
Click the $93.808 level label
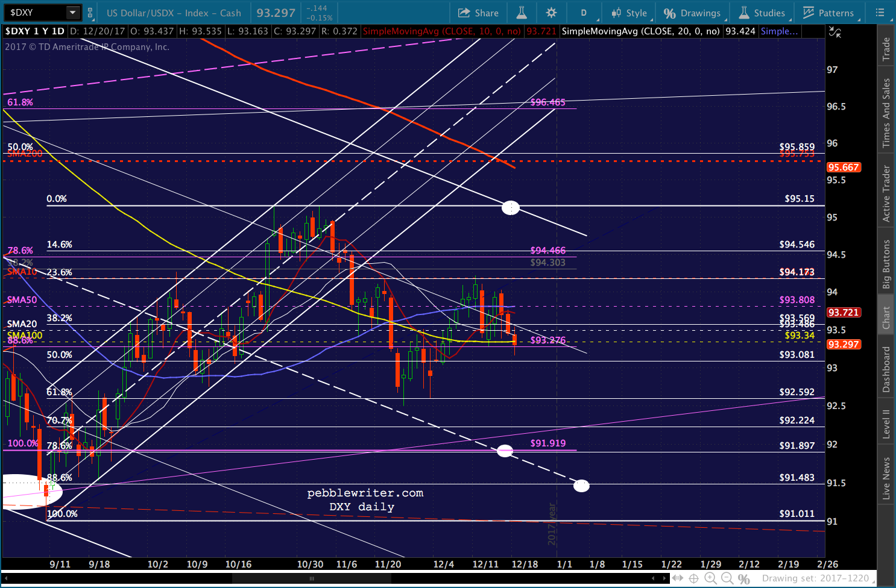(797, 300)
